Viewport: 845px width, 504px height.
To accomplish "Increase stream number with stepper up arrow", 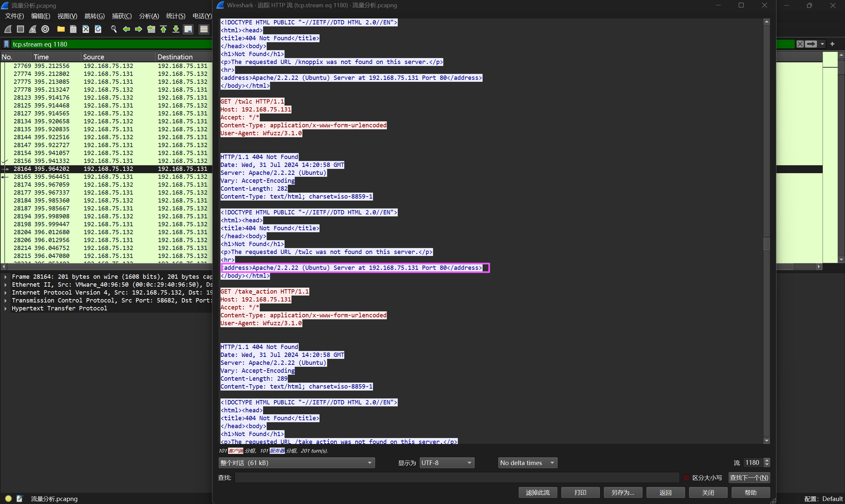I will tap(767, 460).
